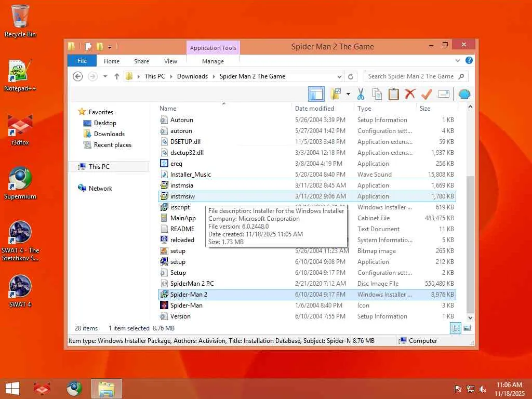Switch to the Share ribbon tab

coord(141,61)
